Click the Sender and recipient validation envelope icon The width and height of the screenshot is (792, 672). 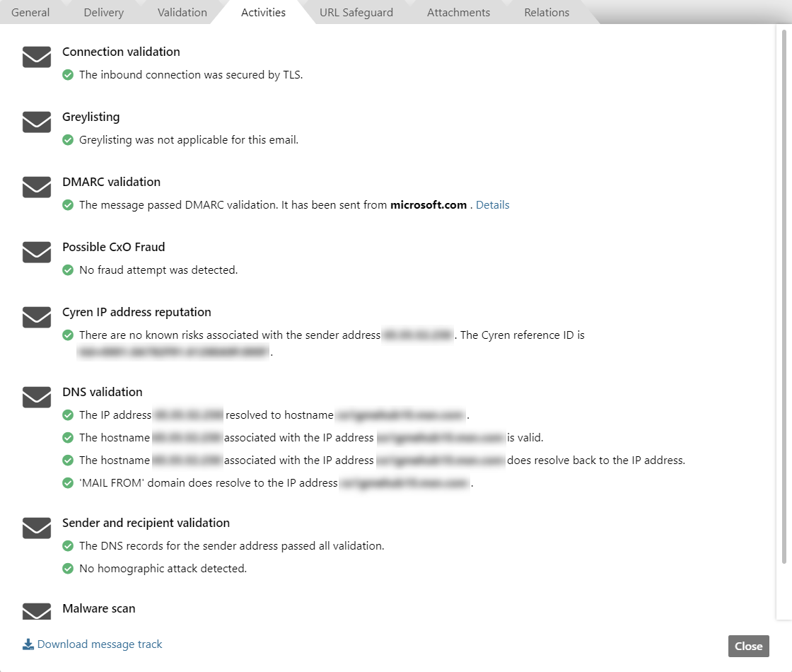coord(36,528)
